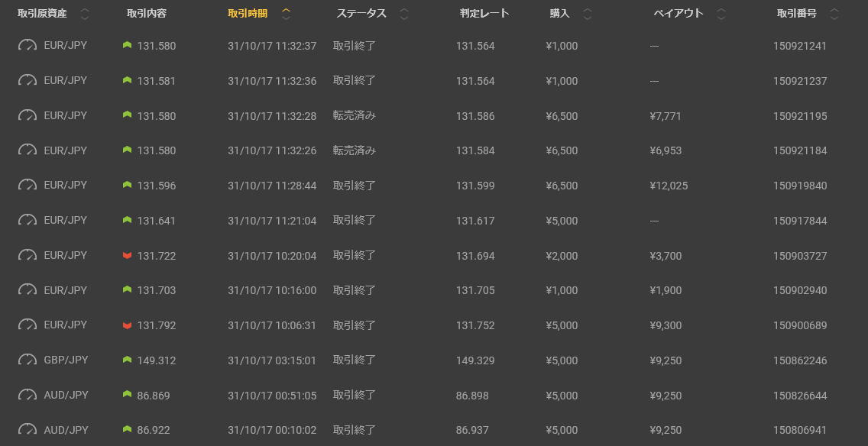Click the 判定レート column header

tap(484, 14)
